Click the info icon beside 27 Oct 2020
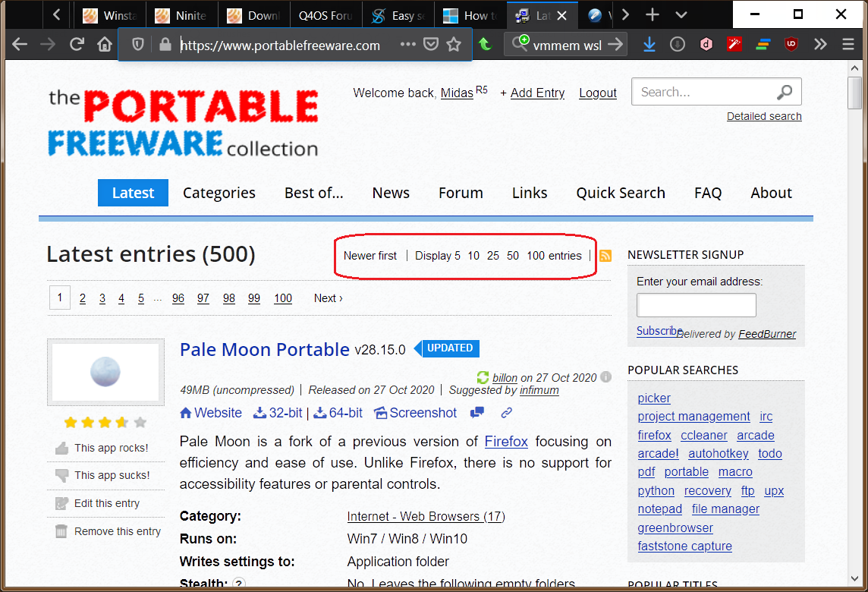Viewport: 868px width, 592px height. tap(606, 377)
